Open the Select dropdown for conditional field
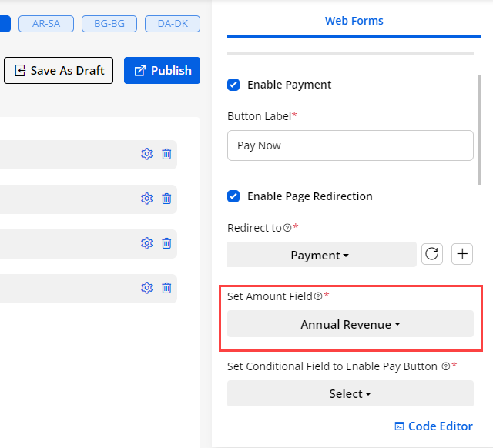Viewport: 493px width, 448px height. tap(350, 393)
